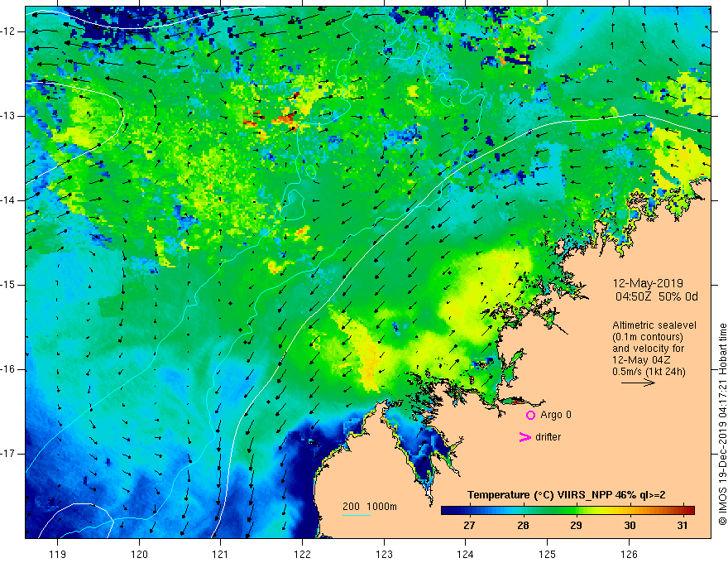Click the '0.5m/s (1kt 24h)' label

649,372
